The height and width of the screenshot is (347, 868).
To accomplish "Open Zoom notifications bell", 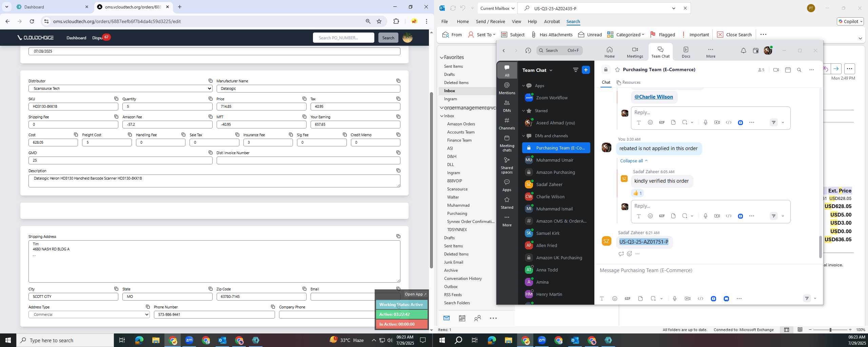I will pos(743,50).
